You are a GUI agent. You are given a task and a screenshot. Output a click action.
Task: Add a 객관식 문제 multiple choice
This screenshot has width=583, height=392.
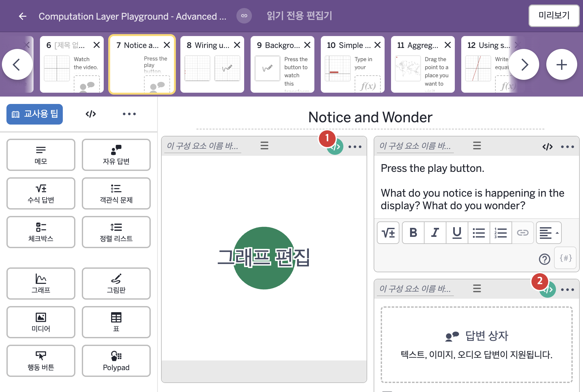coord(116,193)
